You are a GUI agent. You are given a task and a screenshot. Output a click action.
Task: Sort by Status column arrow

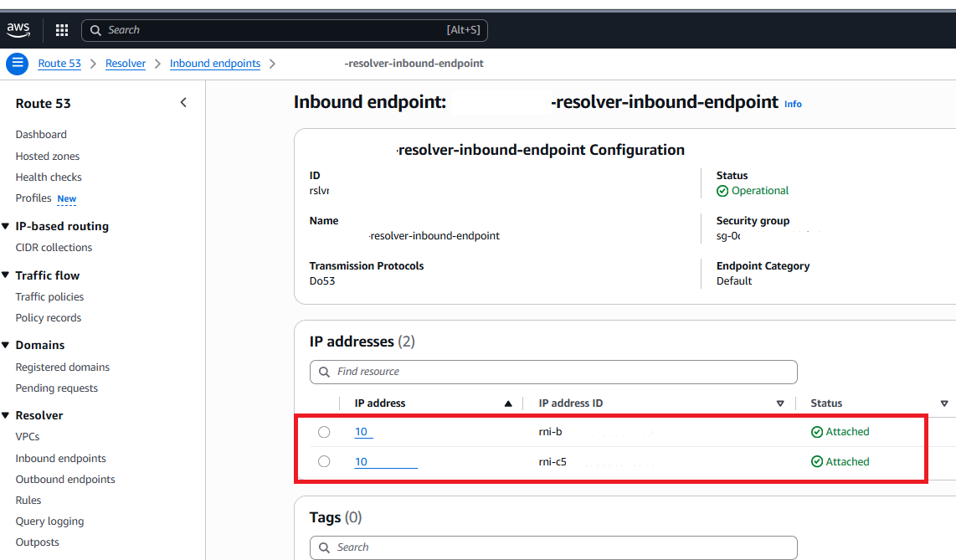tap(944, 403)
